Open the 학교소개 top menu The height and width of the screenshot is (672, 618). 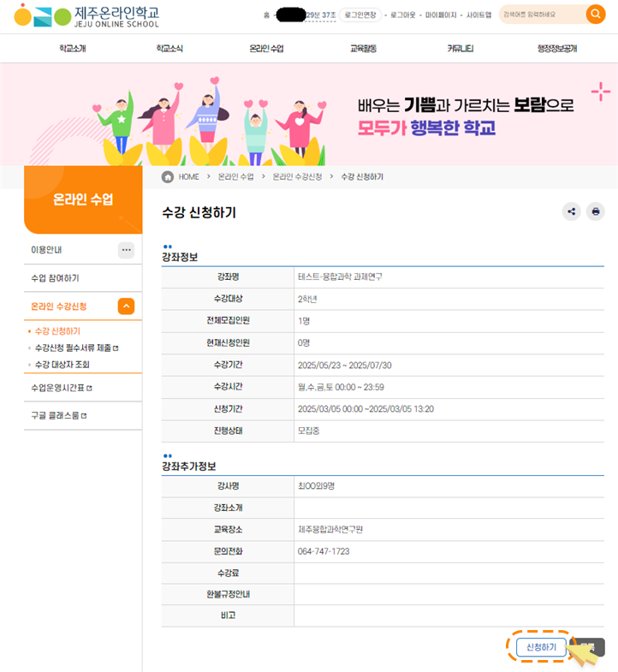pyautogui.click(x=72, y=49)
